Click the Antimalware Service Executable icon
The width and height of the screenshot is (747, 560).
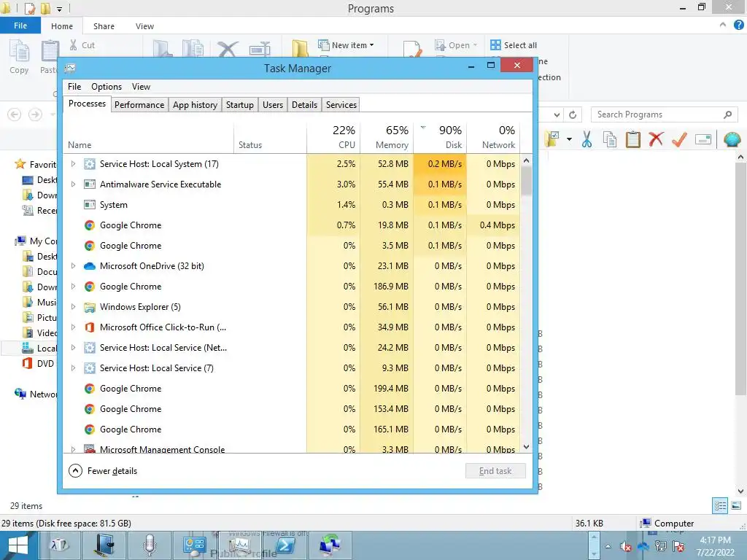coord(90,184)
